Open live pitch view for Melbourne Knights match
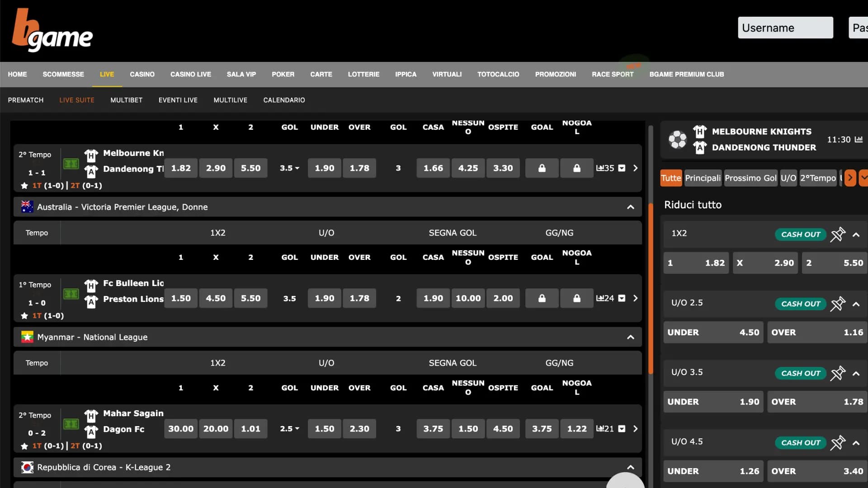Screen dimensions: 868x488 pyautogui.click(x=71, y=164)
